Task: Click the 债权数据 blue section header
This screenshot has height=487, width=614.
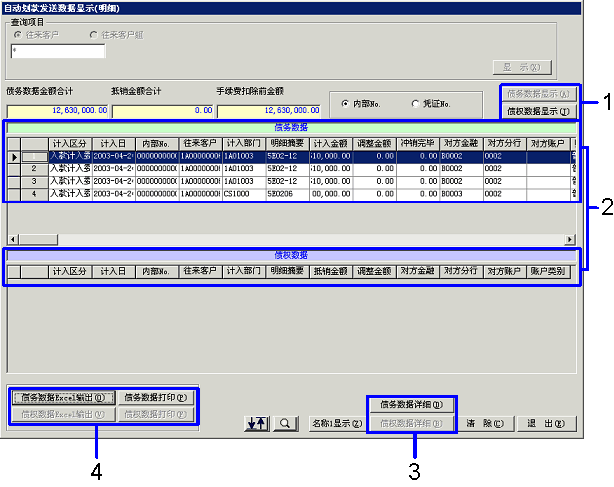Action: [x=291, y=256]
